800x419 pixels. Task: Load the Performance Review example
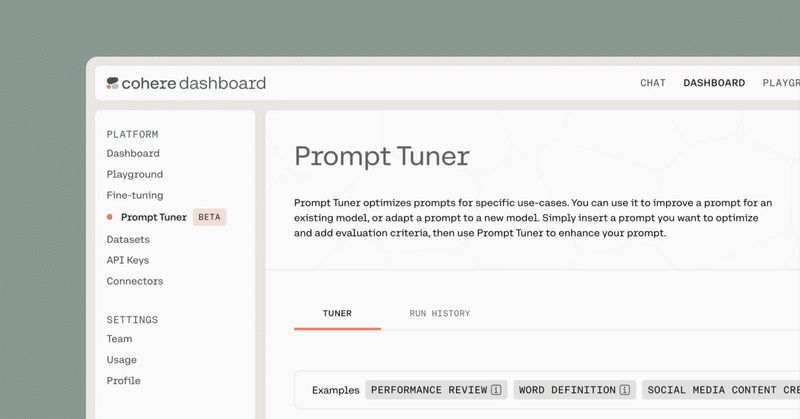coord(429,390)
